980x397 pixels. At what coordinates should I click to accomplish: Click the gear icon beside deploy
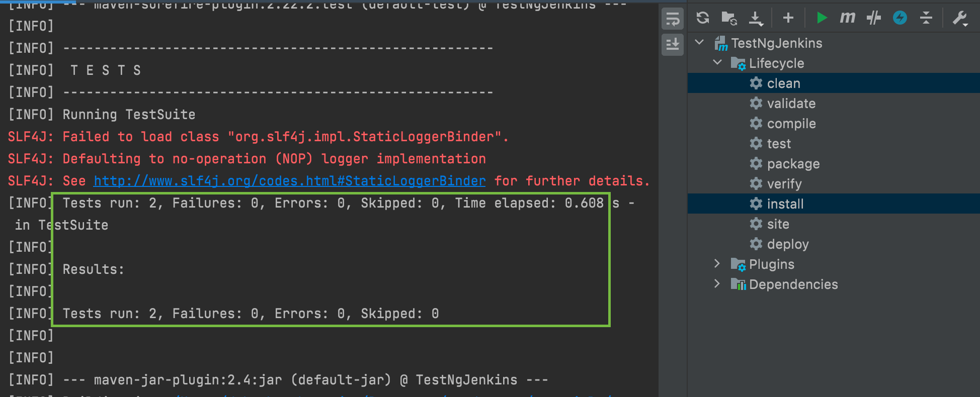point(756,244)
